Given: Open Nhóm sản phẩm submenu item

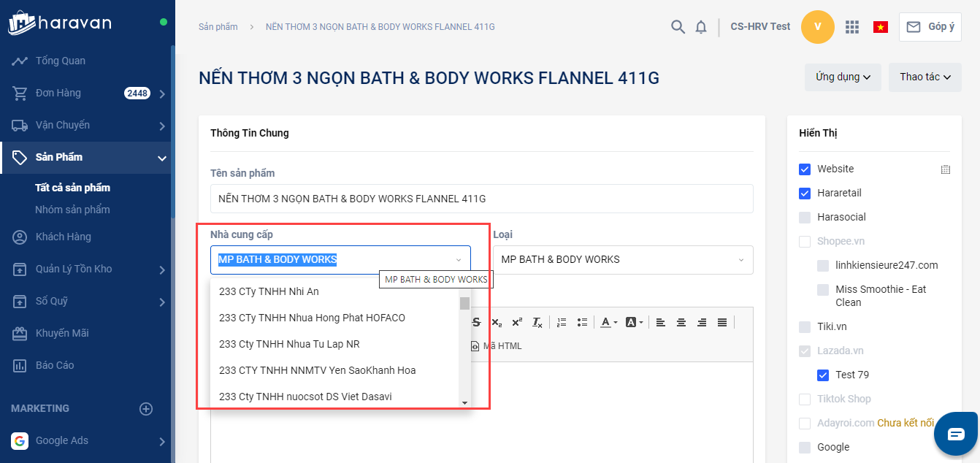Looking at the screenshot, I should point(72,210).
